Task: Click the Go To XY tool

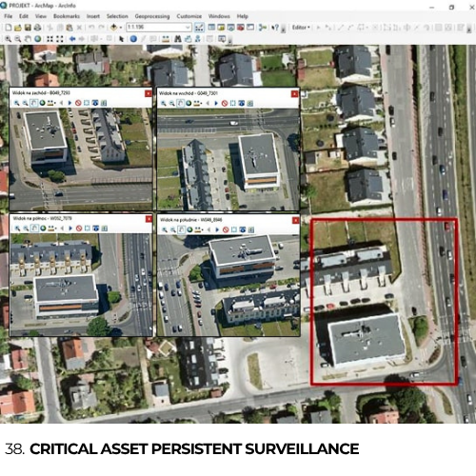Action: [x=198, y=39]
